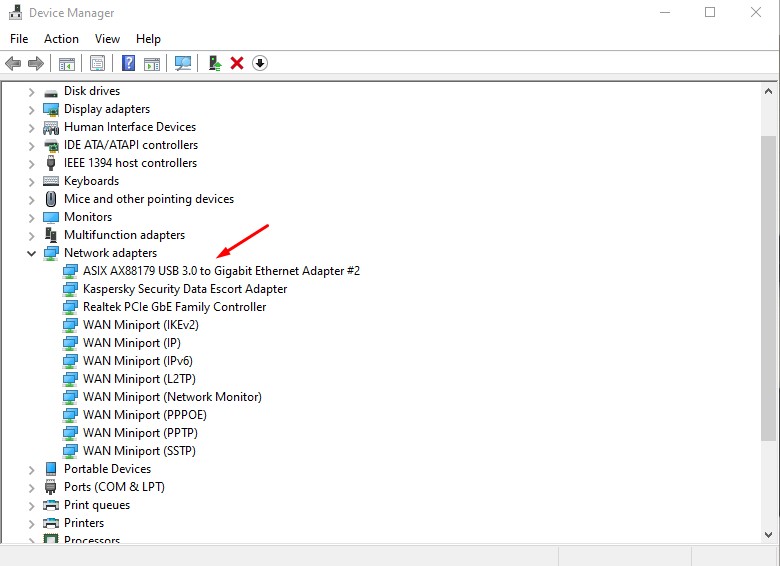Click Update device driver toolbar icon
The width and height of the screenshot is (780, 566).
point(214,63)
